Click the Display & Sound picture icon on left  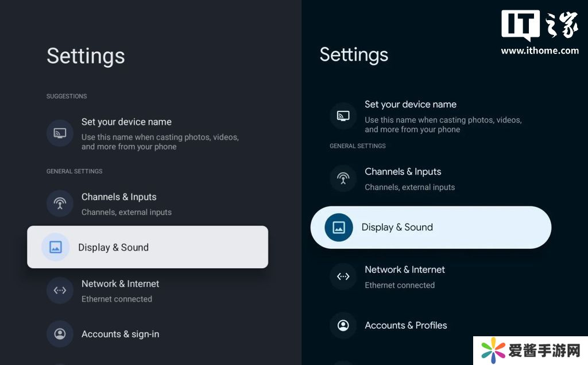coord(55,247)
